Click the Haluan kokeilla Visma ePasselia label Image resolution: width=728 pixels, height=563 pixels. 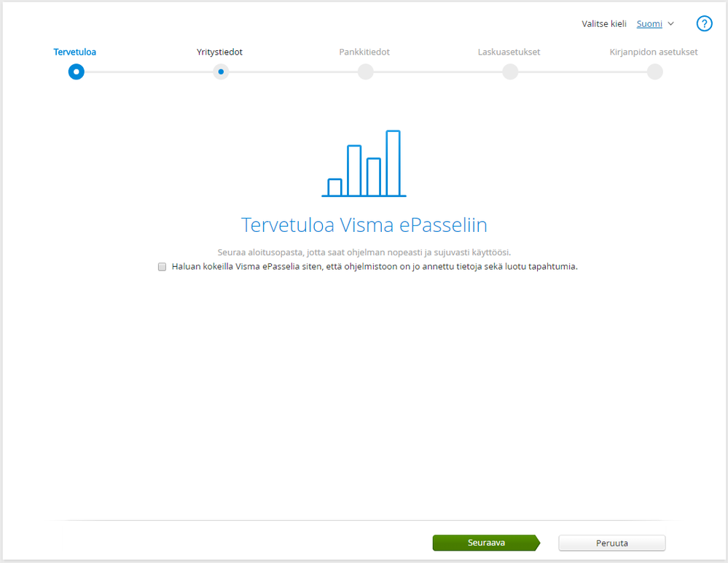click(x=375, y=267)
